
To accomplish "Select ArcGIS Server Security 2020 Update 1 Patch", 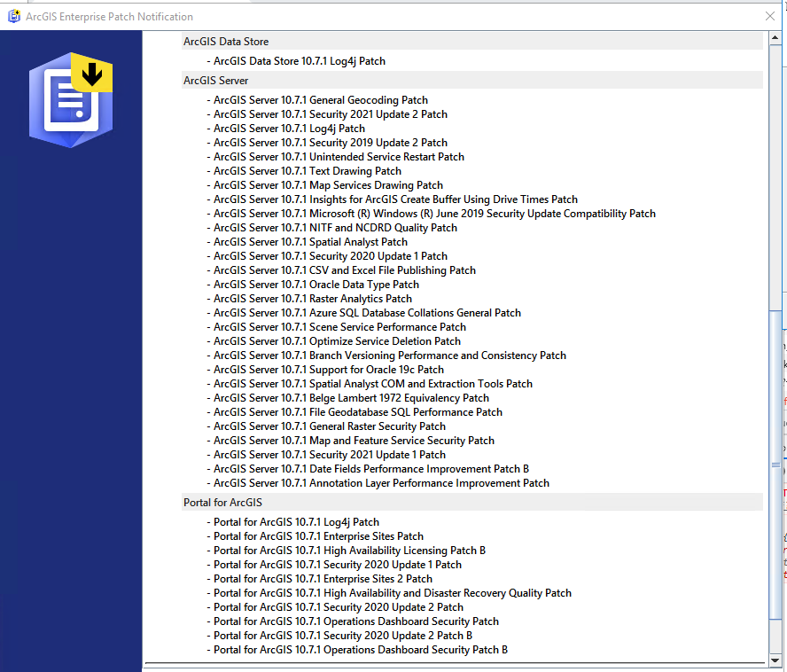I will coord(327,256).
